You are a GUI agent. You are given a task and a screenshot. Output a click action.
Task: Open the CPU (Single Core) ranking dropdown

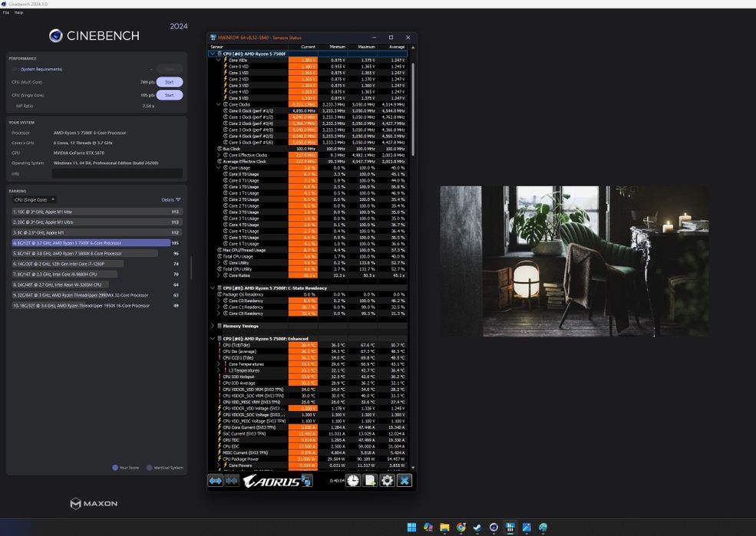tap(34, 199)
